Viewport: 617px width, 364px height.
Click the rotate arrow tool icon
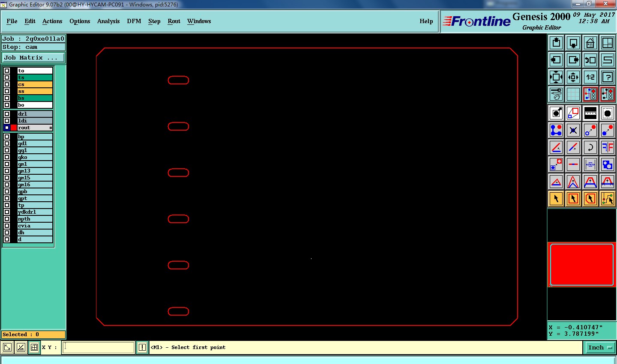(590, 147)
